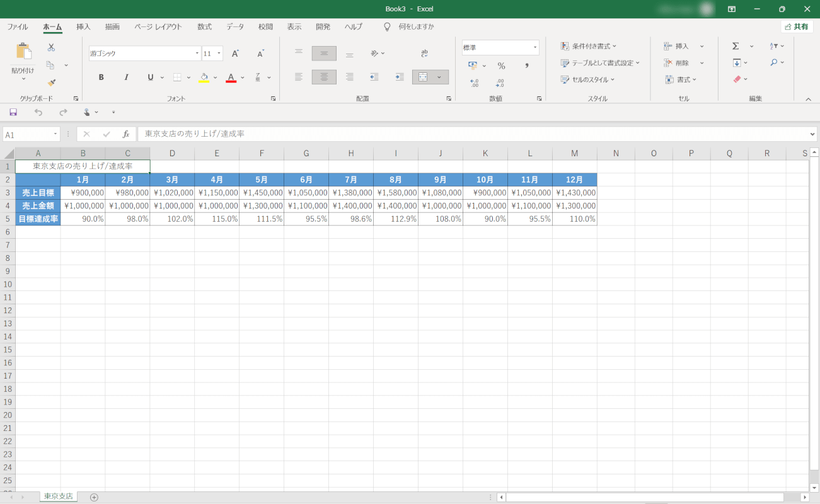Save the workbook with floppy icon
820x504 pixels.
pyautogui.click(x=13, y=112)
